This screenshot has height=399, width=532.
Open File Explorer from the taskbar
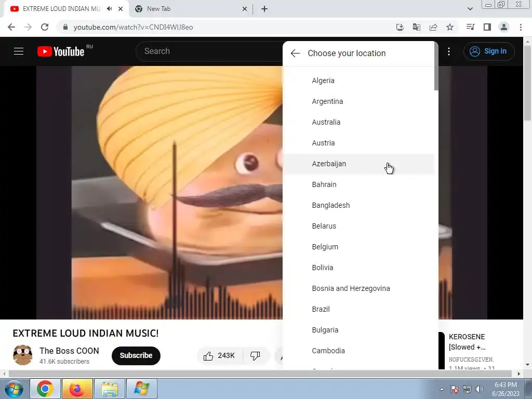(109, 389)
